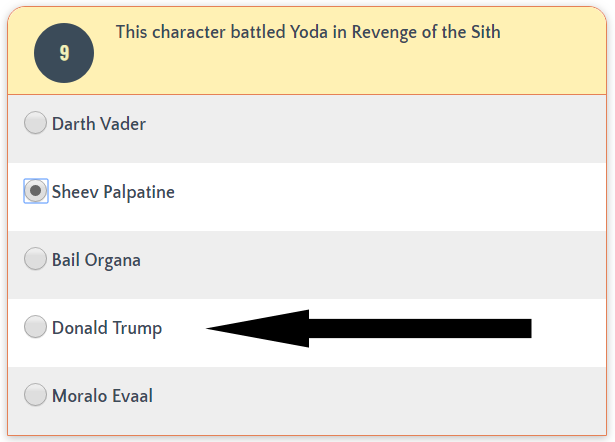Click blank area of Bail Organa row
The height and width of the screenshot is (442, 615).
coord(400,260)
